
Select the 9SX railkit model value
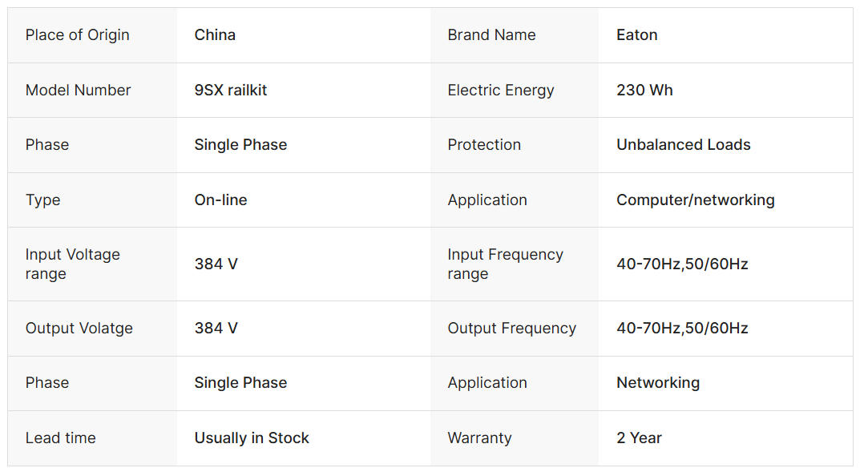pos(231,91)
